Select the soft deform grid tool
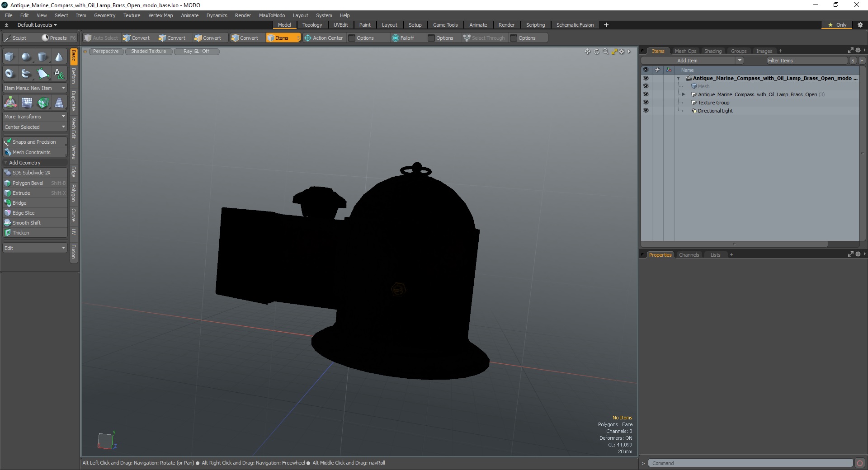 (27, 103)
